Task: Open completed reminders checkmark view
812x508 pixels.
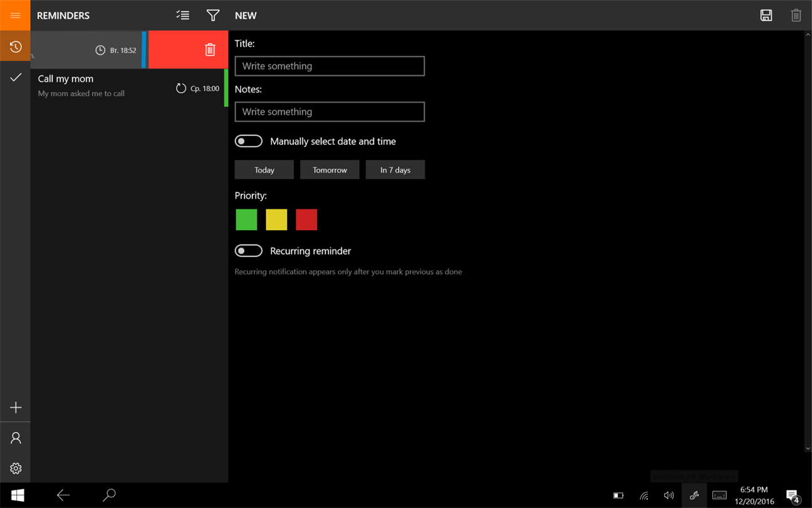Action: click(15, 77)
